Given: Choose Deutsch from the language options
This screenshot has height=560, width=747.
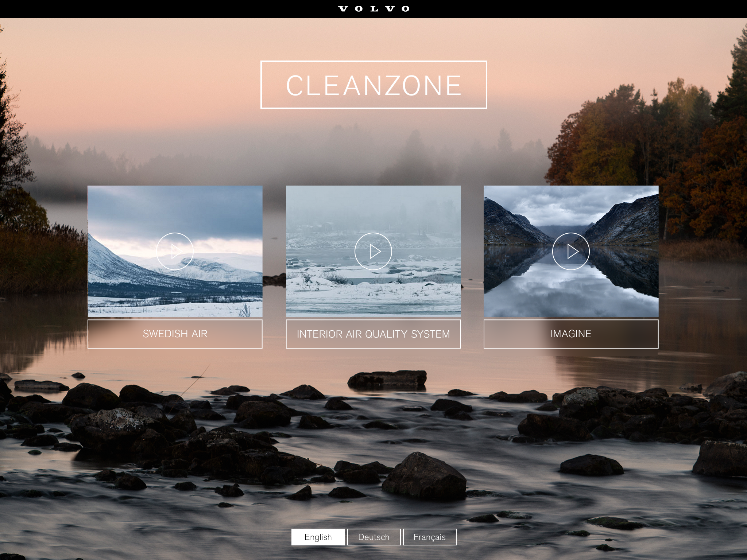Looking at the screenshot, I should [x=373, y=537].
